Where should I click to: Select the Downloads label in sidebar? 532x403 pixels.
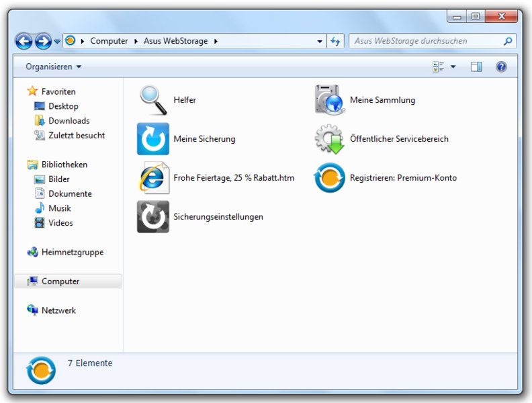tap(69, 121)
